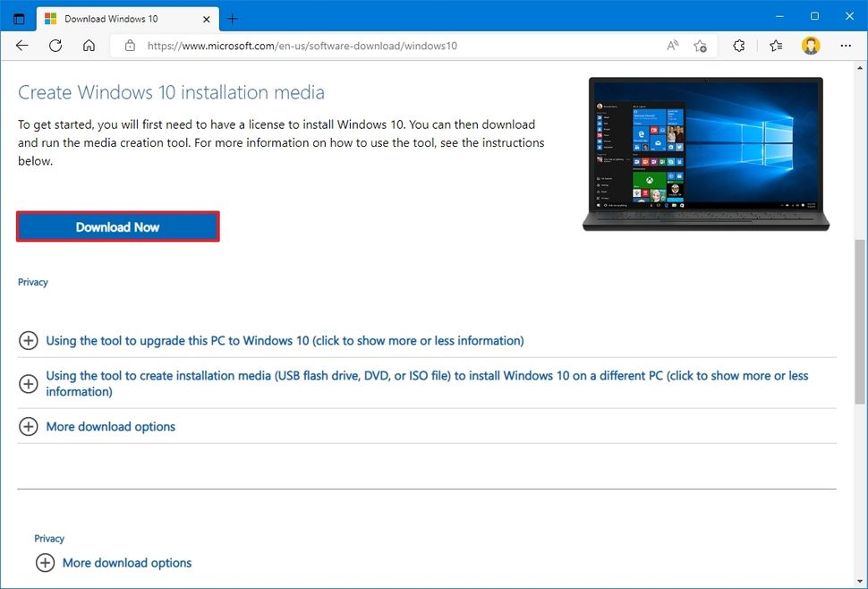View site information via the lock icon

pos(130,46)
